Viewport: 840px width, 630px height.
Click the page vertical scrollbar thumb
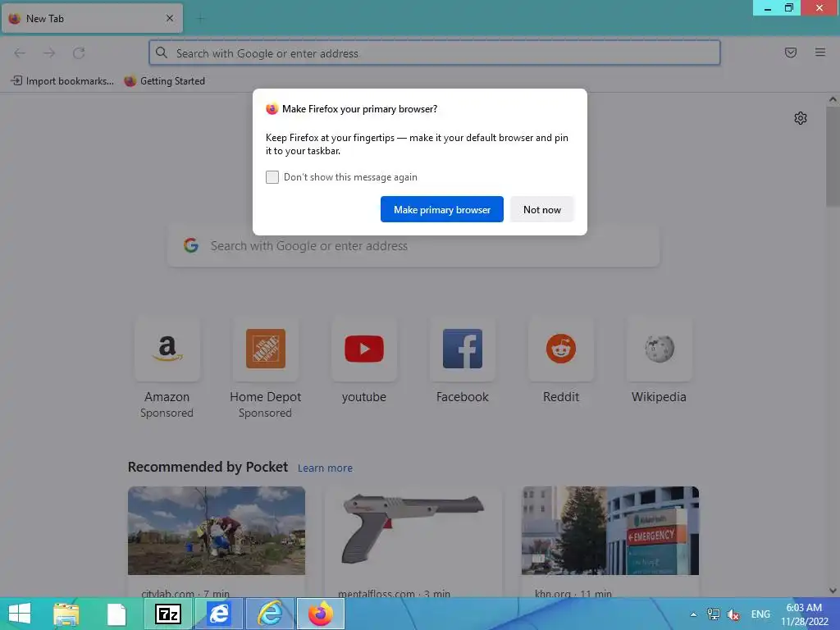tap(833, 157)
